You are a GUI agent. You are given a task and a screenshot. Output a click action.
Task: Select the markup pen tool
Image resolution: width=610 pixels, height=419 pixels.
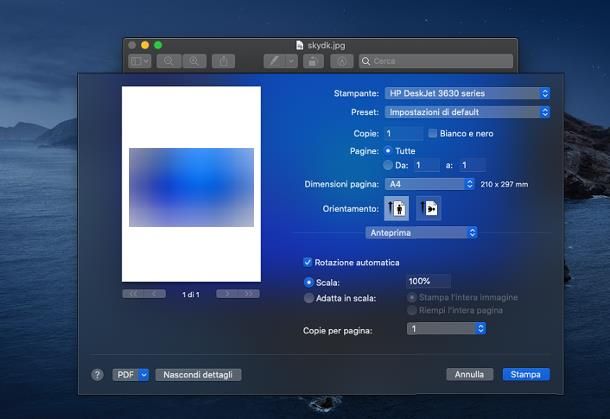click(x=275, y=61)
